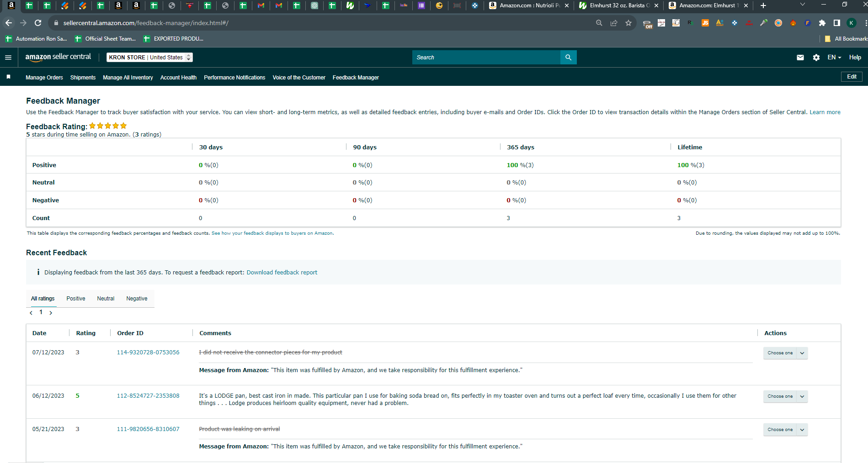Screen dimensions: 868x463
Task: Switch to the pinned ChatGPT tab
Action: point(314,5)
